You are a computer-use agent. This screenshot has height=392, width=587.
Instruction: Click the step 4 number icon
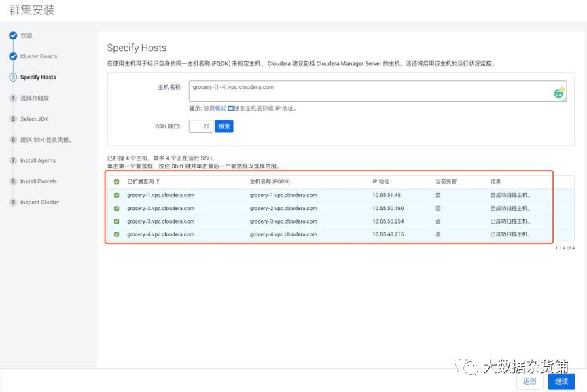click(x=13, y=98)
